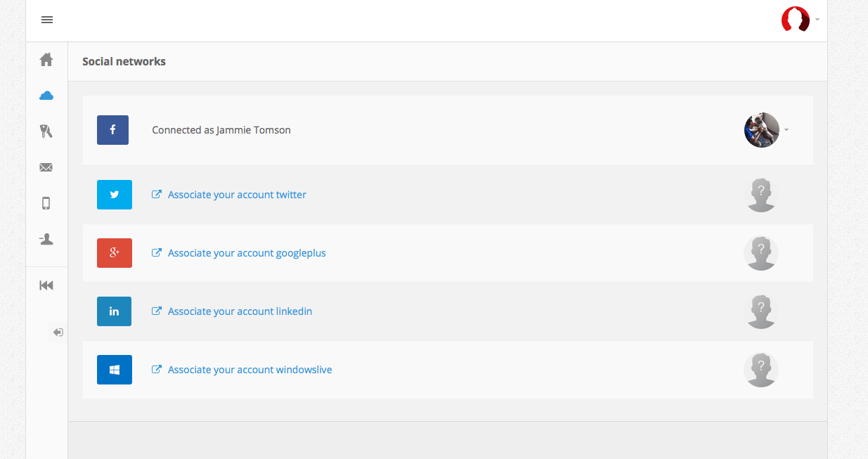The image size is (868, 459).
Task: Click the Windows Live logo tile
Action: click(114, 370)
